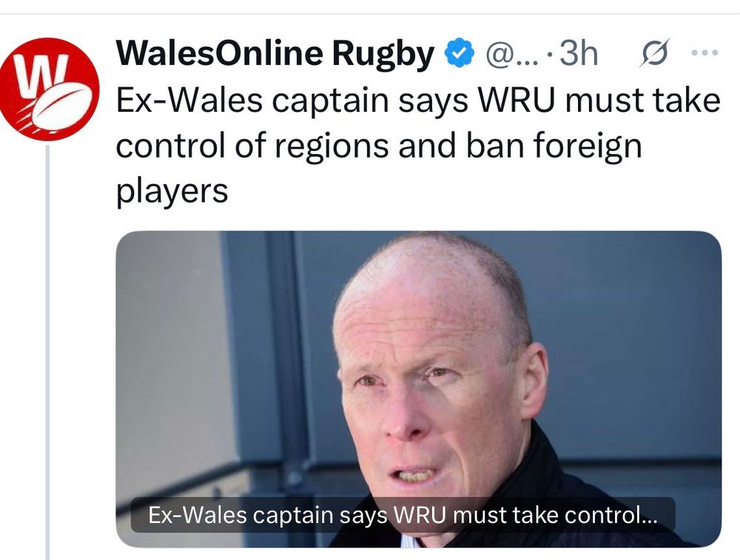Open the three-dot more options menu
This screenshot has height=560, width=740.
pos(704,53)
